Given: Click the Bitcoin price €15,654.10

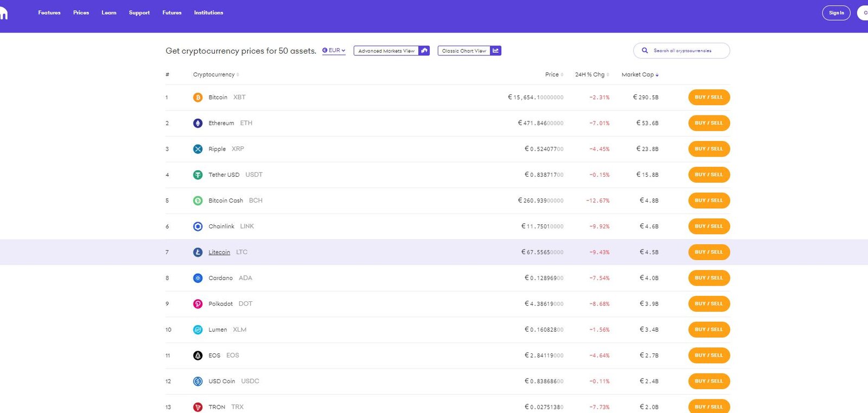Looking at the screenshot, I should 535,98.
